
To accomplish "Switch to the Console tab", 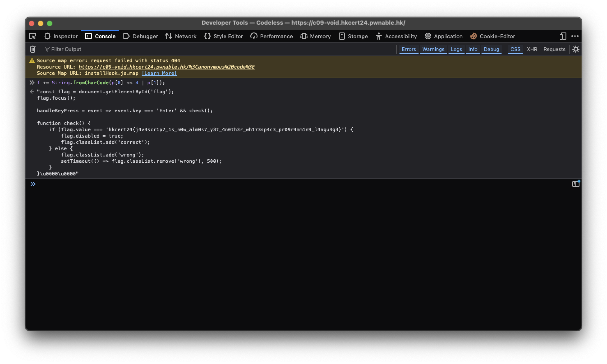I will 100,36.
